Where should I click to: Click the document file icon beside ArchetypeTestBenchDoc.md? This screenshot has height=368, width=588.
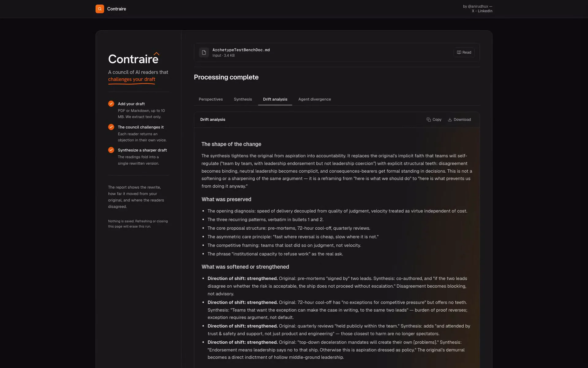pos(204,52)
